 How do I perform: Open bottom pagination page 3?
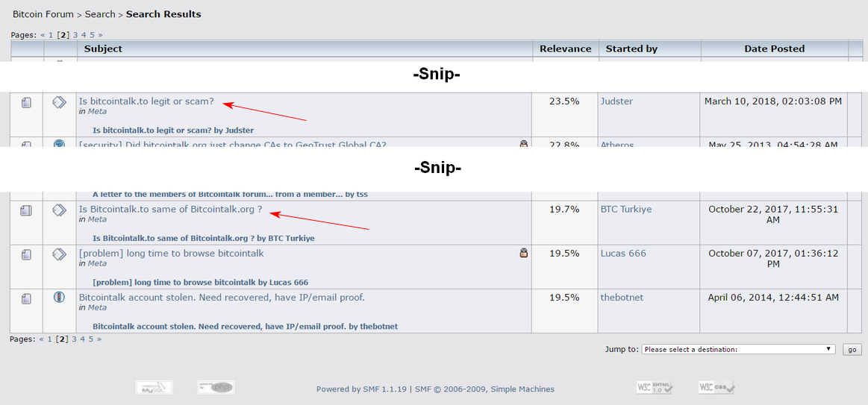coord(74,339)
